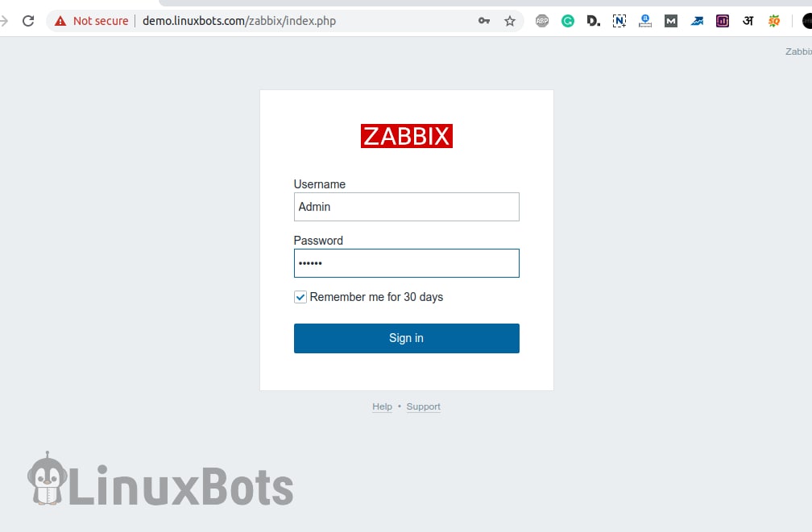Click the Sign in button
The image size is (812, 532).
pyautogui.click(x=406, y=338)
